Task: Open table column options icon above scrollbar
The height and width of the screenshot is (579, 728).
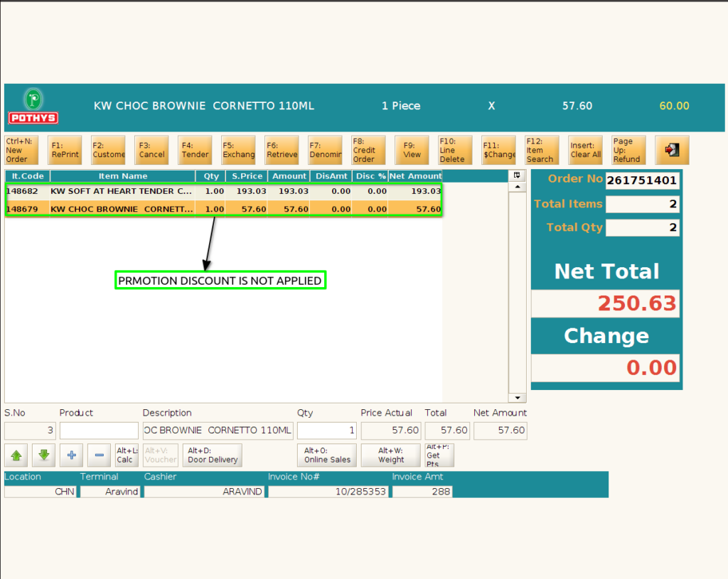Action: point(517,175)
